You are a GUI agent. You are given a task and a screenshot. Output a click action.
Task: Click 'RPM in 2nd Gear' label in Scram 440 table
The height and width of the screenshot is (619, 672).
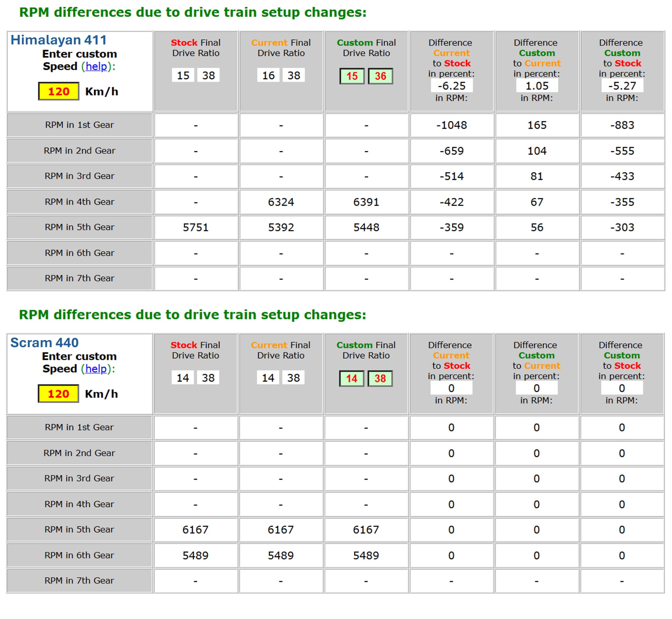click(x=79, y=453)
